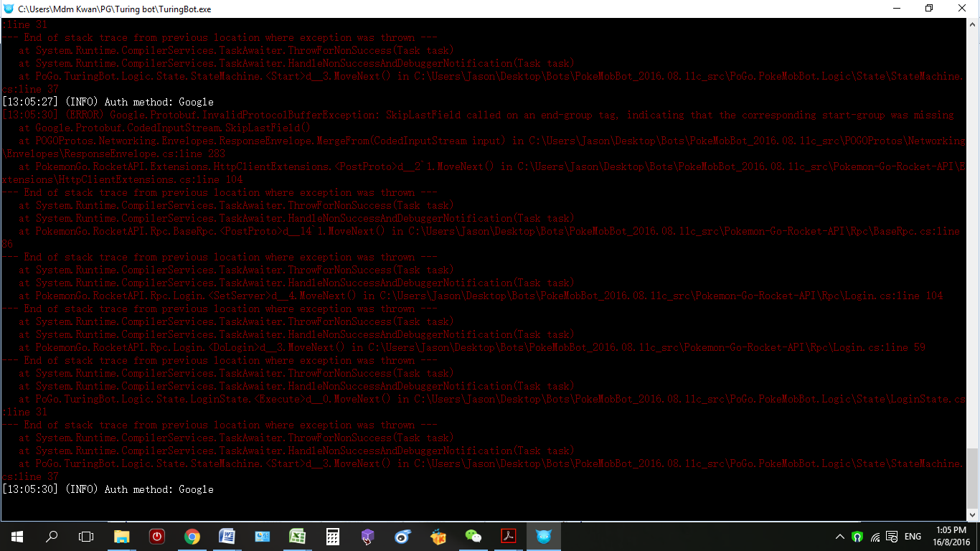The height and width of the screenshot is (551, 980).
Task: Click the 13:05:27 Auth method Google line
Action: tap(108, 102)
